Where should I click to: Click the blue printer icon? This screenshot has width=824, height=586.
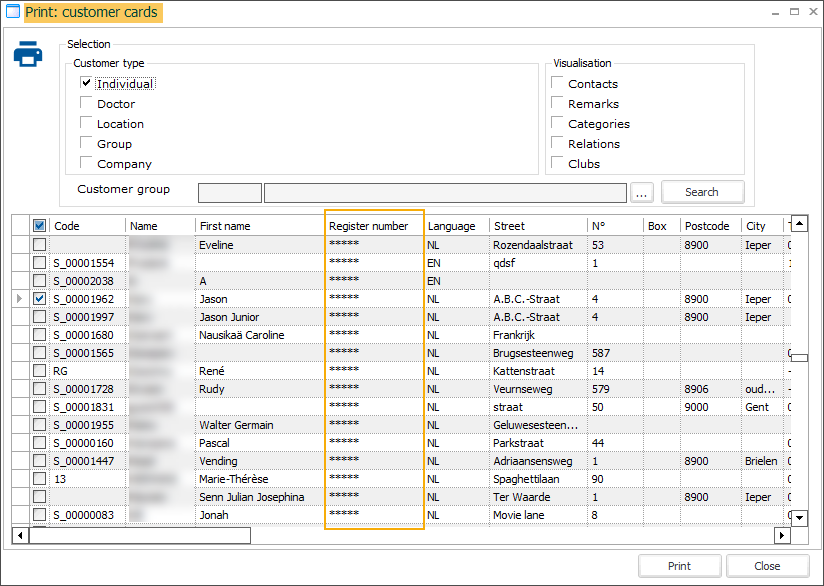click(x=28, y=55)
